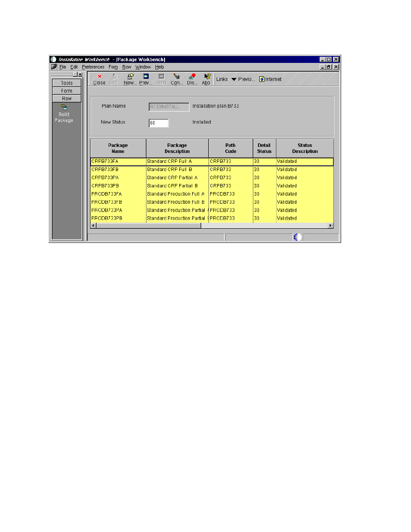Click the Plan Name field B733INSTALL

click(169, 107)
